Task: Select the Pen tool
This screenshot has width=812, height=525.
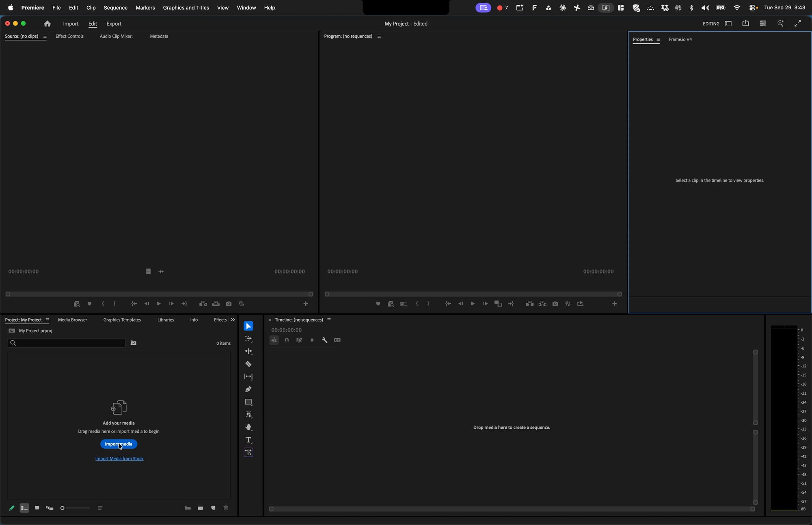Action: (248, 389)
